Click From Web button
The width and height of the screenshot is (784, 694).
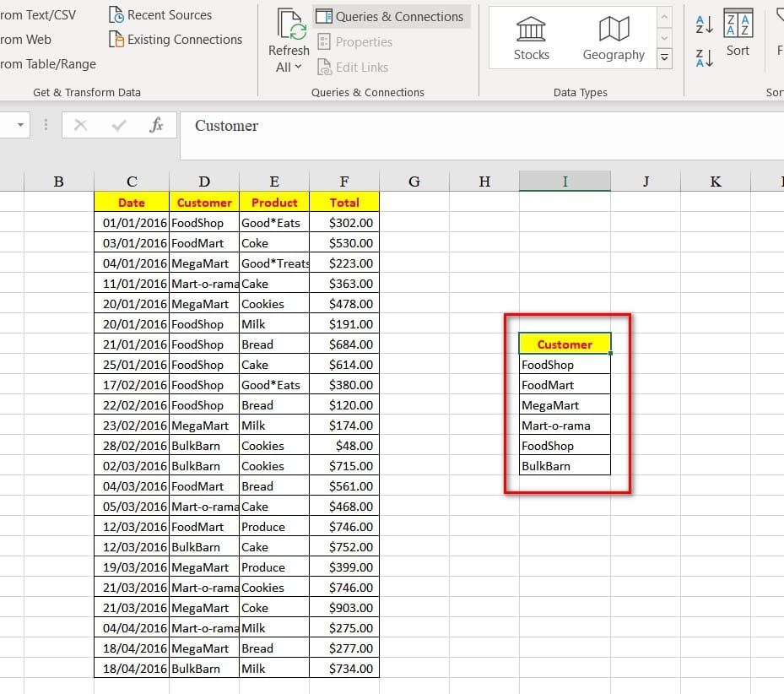pos(25,39)
